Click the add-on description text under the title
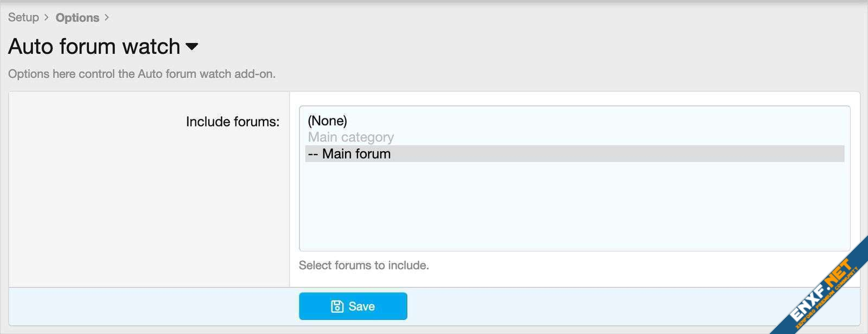This screenshot has width=868, height=334. [x=142, y=74]
